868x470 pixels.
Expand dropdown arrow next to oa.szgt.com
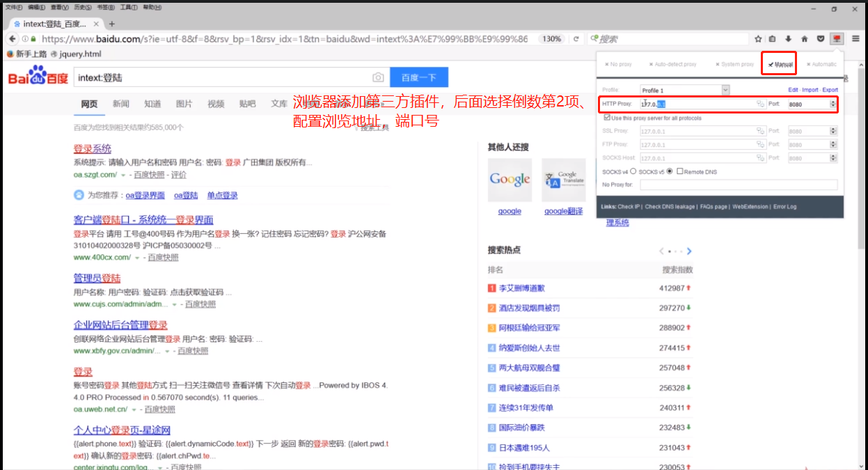point(123,175)
